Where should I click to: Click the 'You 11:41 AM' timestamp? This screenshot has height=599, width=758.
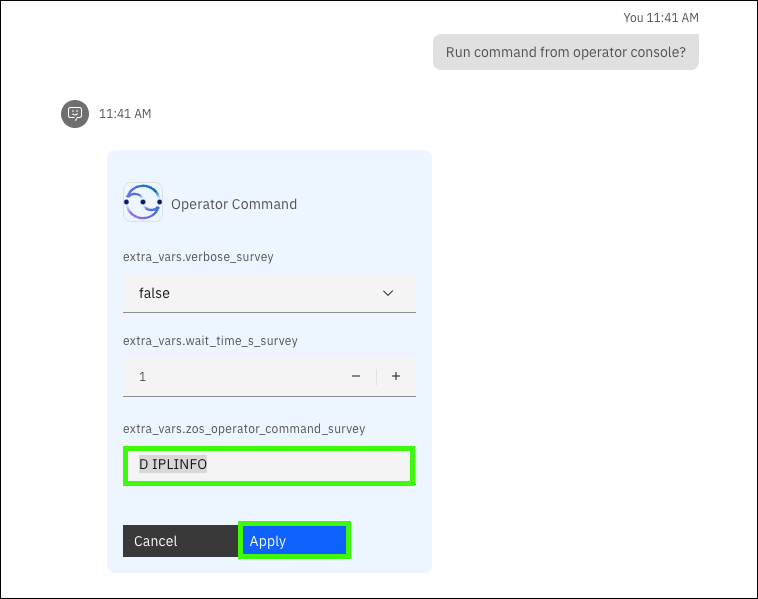click(660, 18)
